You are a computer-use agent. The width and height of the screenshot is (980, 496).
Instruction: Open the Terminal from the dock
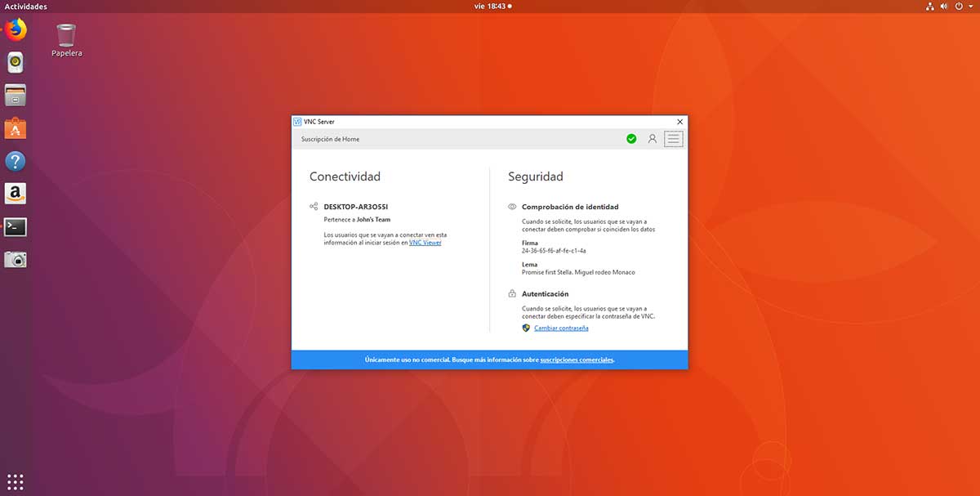tap(16, 226)
